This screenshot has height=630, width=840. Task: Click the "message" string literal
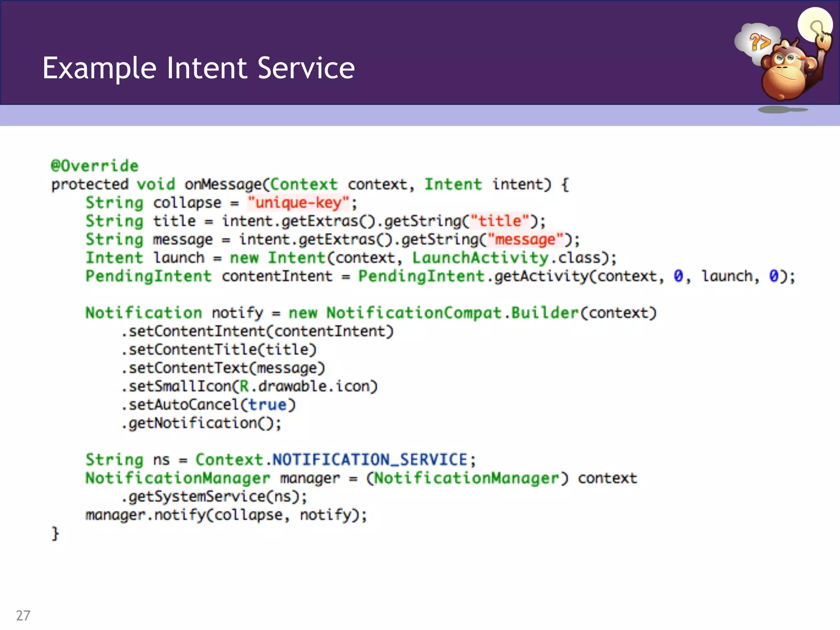coord(525,240)
